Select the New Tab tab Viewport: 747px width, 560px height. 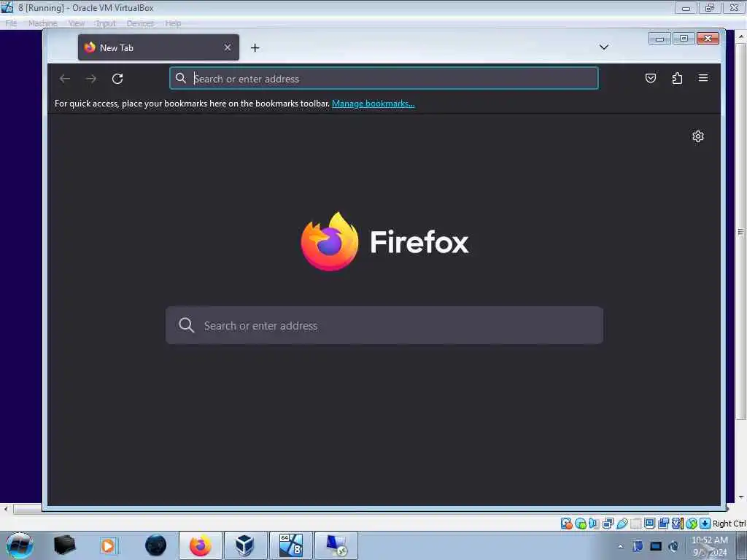158,47
